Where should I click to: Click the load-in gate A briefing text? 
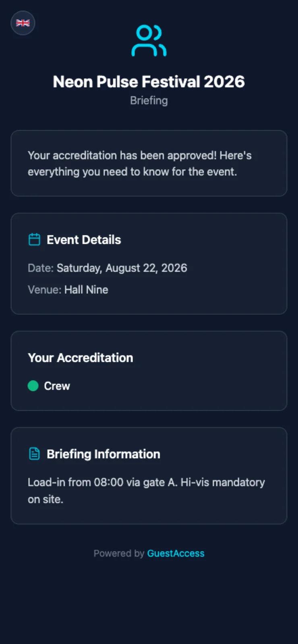146,490
